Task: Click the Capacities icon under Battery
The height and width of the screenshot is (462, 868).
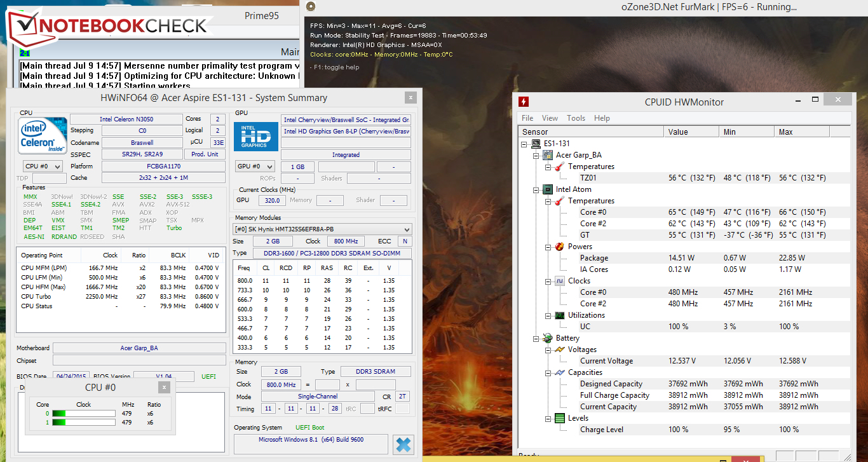Action: (x=559, y=372)
